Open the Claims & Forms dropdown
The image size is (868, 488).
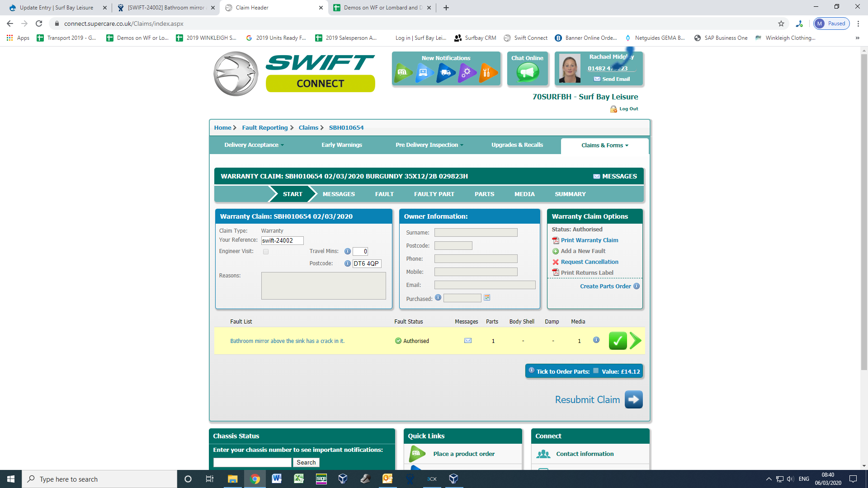pos(604,145)
